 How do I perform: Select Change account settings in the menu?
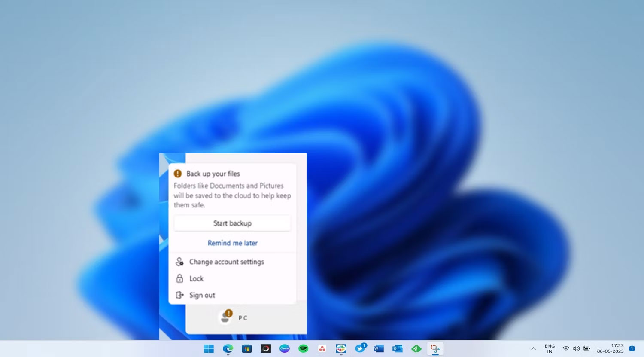(227, 262)
